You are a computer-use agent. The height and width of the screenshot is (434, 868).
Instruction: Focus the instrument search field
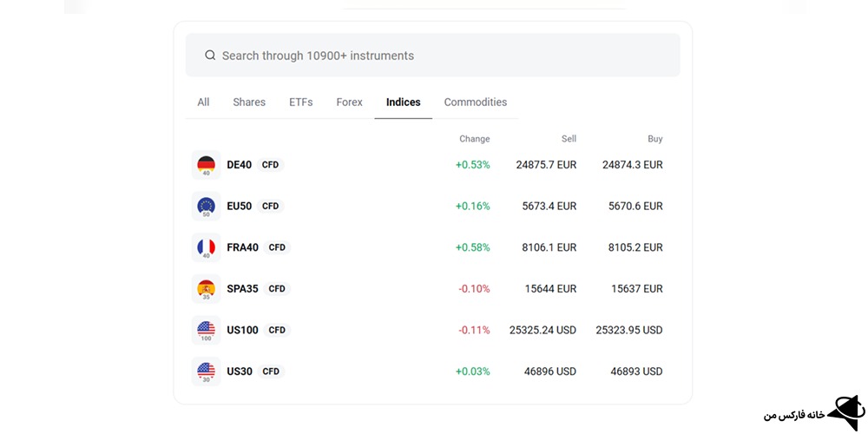pyautogui.click(x=434, y=56)
